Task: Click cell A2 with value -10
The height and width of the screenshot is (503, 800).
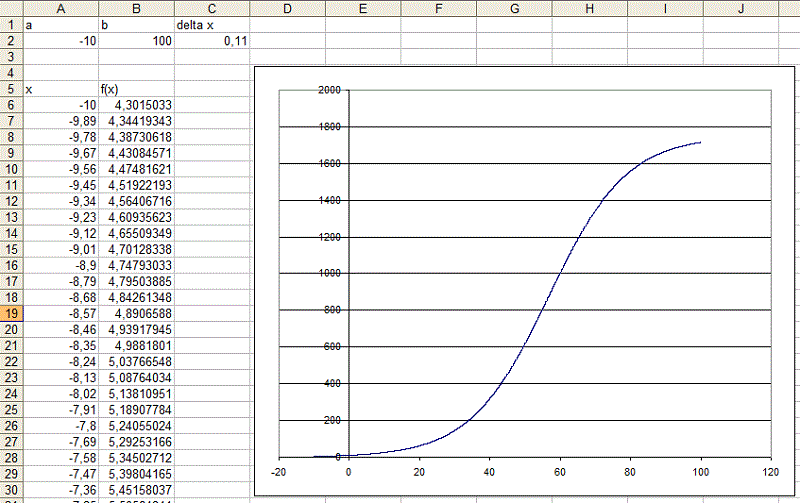Action: [x=62, y=41]
